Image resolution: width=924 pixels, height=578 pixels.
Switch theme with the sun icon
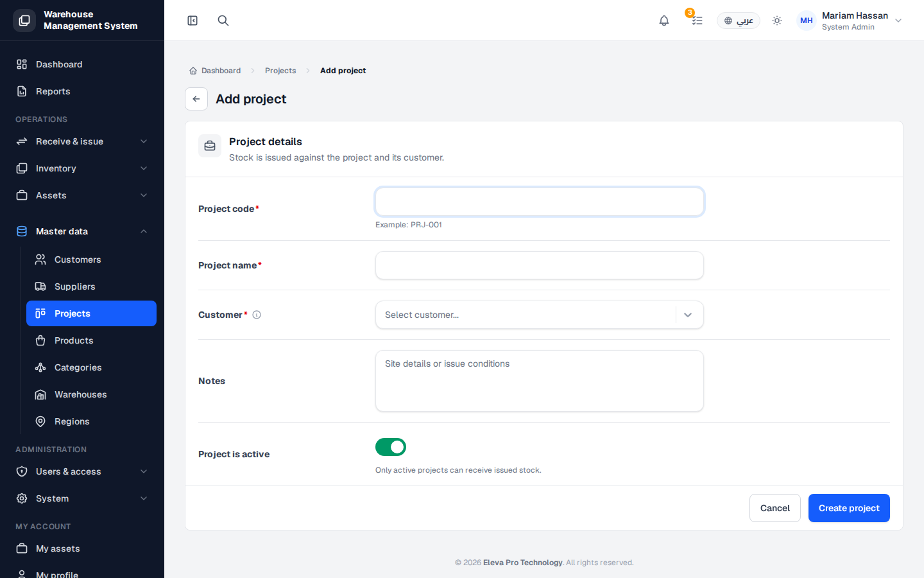[x=777, y=21]
